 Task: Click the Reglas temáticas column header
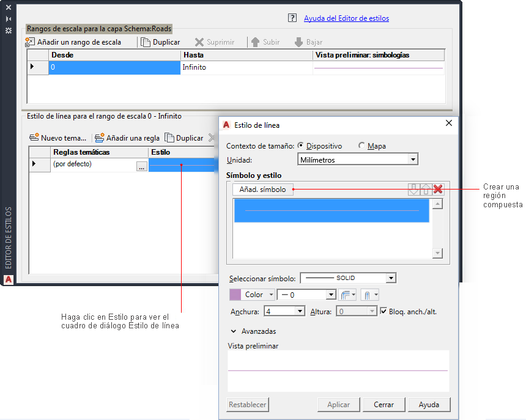(99, 152)
